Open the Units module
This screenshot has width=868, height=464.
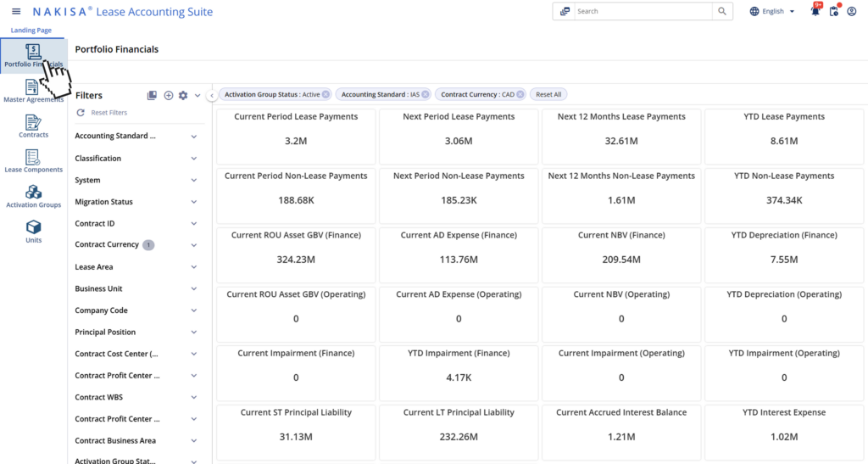[x=33, y=232]
